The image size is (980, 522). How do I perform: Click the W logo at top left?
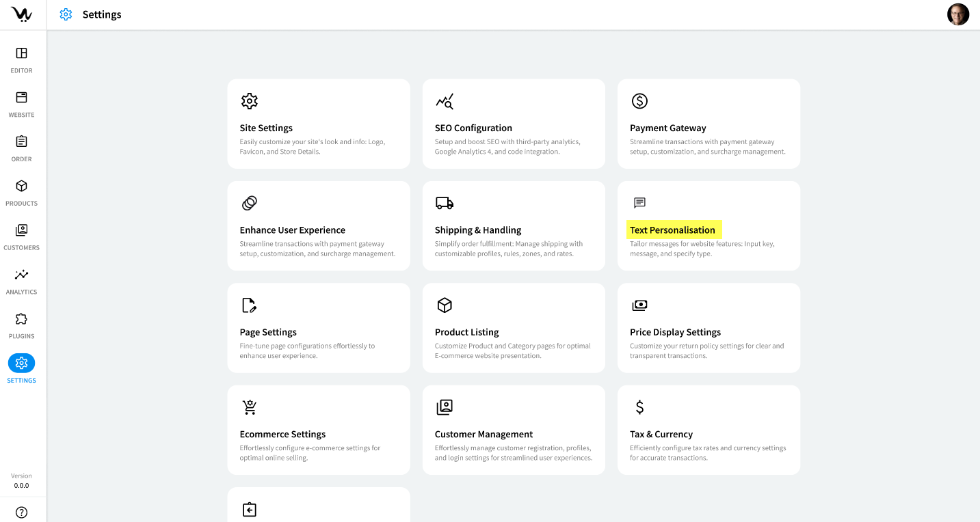click(21, 14)
